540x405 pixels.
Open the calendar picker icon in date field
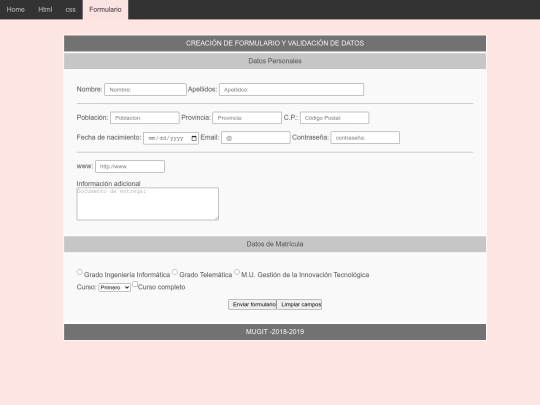click(194, 138)
